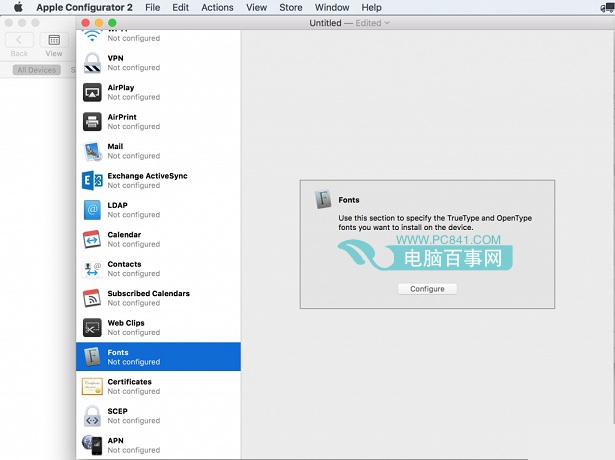Select the Certificates payload icon
The width and height of the screenshot is (615, 460).
(92, 386)
